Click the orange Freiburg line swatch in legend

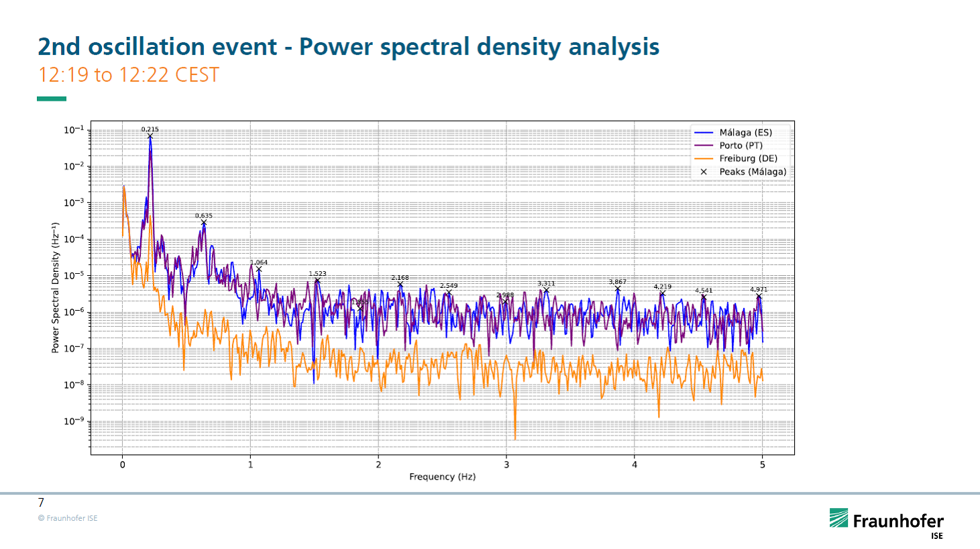(x=704, y=159)
